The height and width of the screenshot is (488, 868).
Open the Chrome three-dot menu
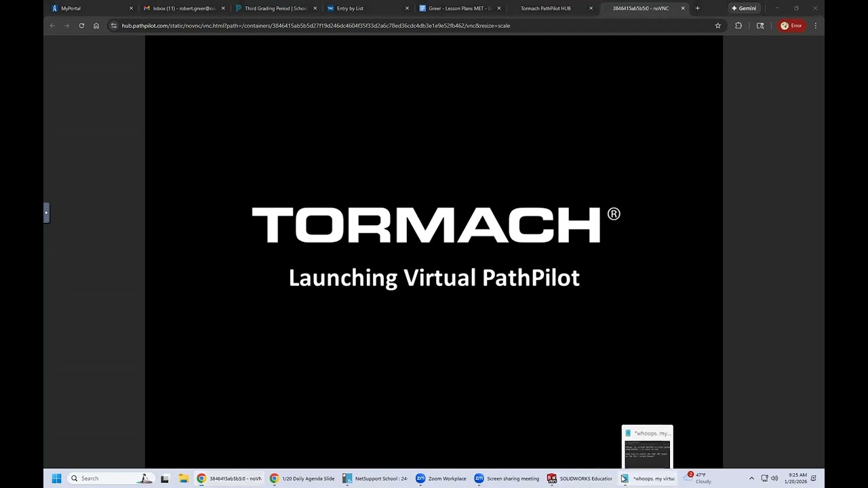point(815,26)
